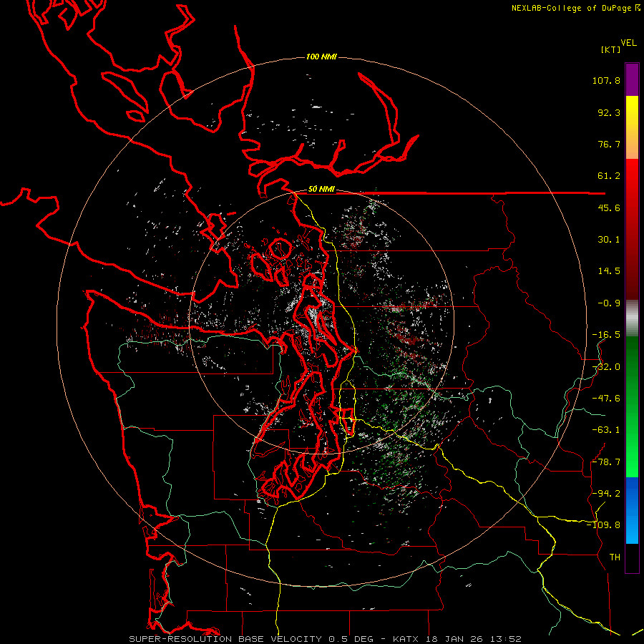Click the -78.7 velocity scale value
The image size is (644, 644).
[x=606, y=462]
